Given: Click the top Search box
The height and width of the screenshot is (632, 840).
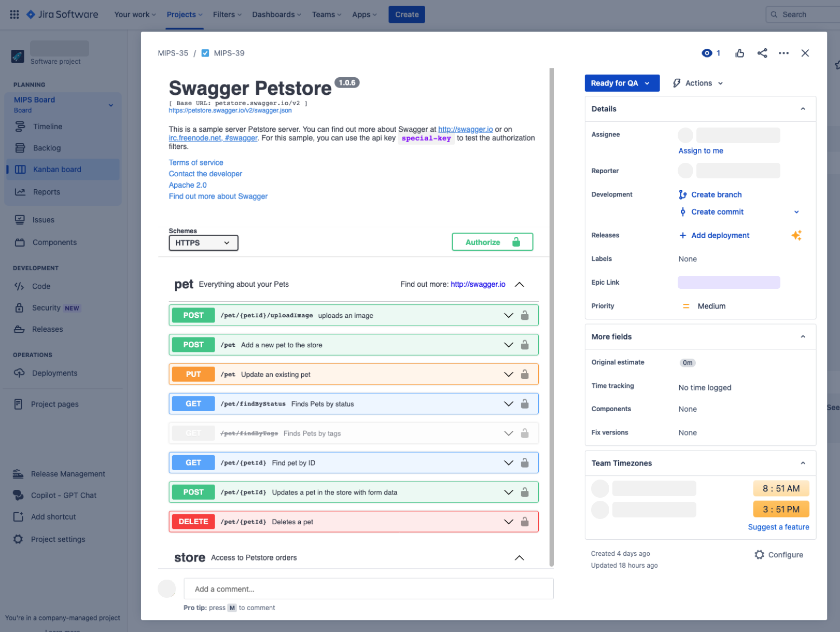Looking at the screenshot, I should [803, 15].
